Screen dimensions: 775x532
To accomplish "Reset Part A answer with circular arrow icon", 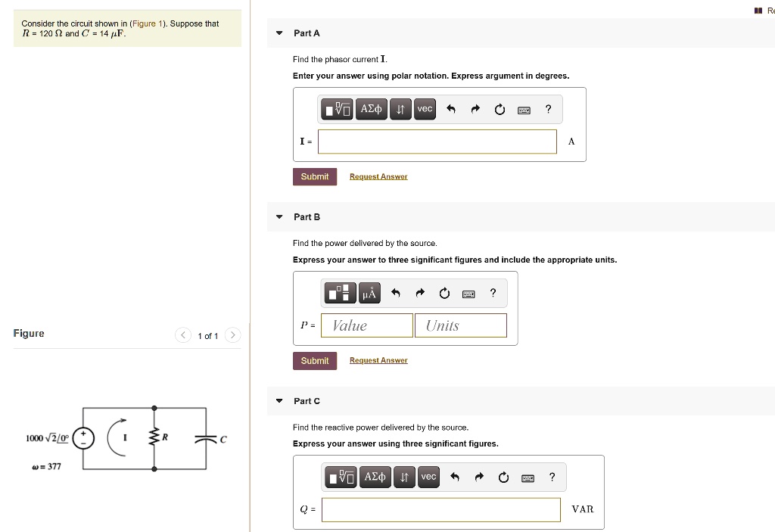I will (500, 109).
